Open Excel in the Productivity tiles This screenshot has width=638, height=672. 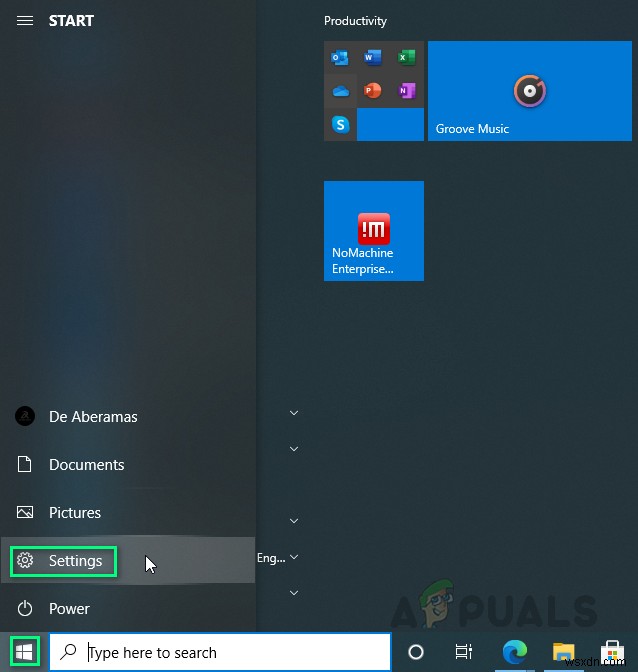click(x=406, y=57)
